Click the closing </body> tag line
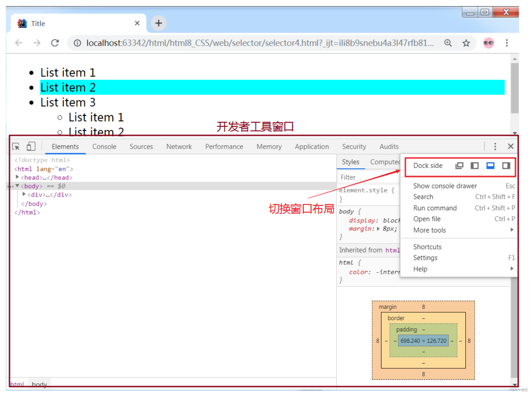 [34, 204]
